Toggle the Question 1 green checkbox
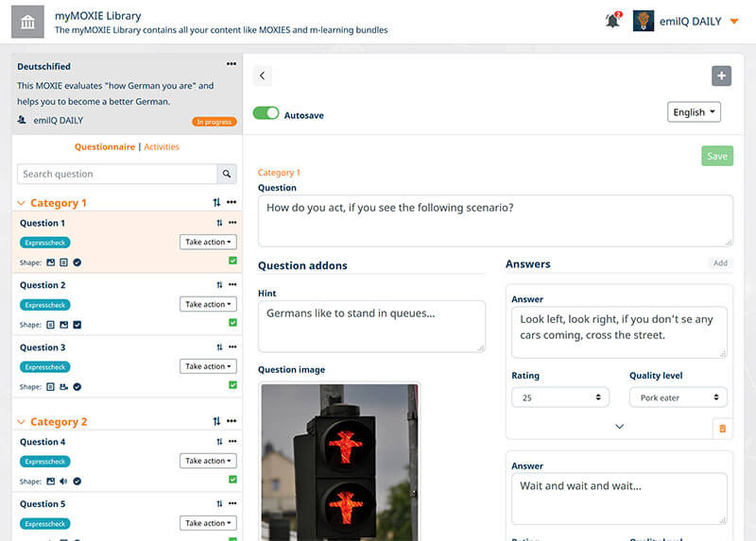The height and width of the screenshot is (541, 756). coord(232,261)
